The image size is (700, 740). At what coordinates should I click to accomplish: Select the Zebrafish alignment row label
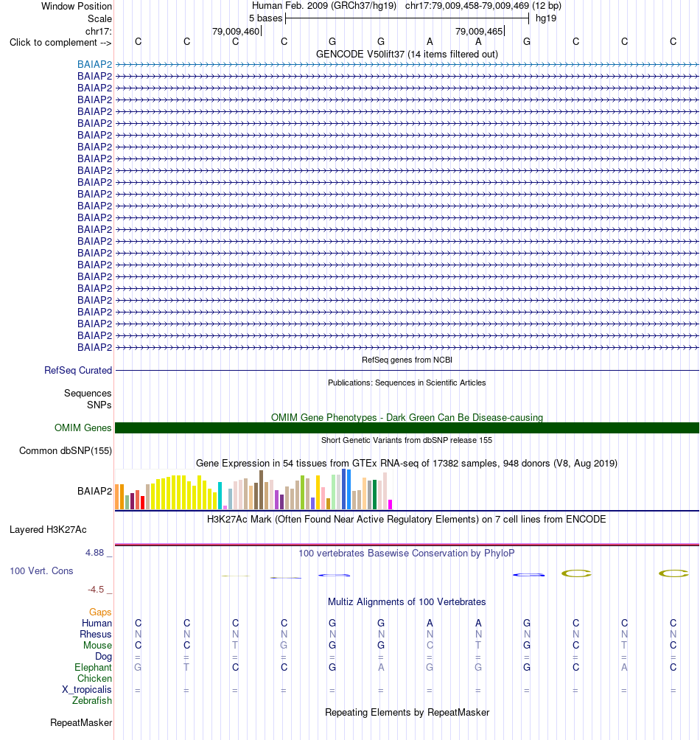click(x=92, y=700)
